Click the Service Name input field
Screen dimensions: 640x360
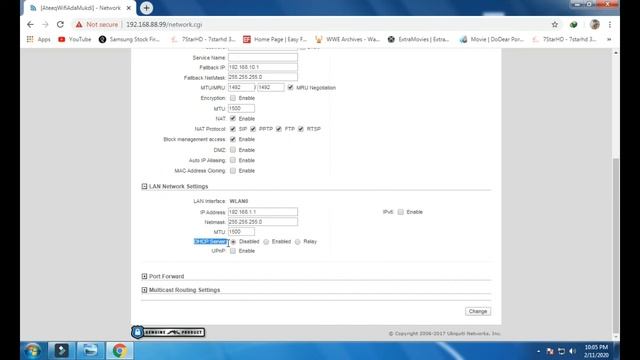263,58
